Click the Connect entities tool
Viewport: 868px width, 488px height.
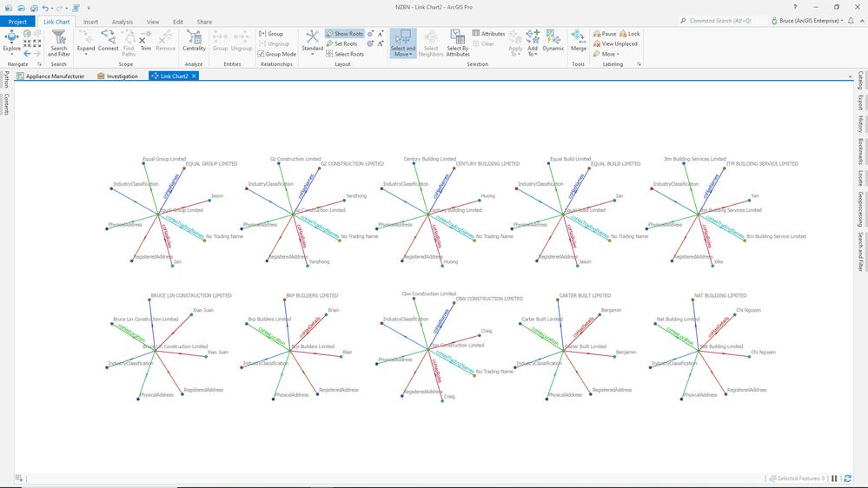[x=108, y=42]
